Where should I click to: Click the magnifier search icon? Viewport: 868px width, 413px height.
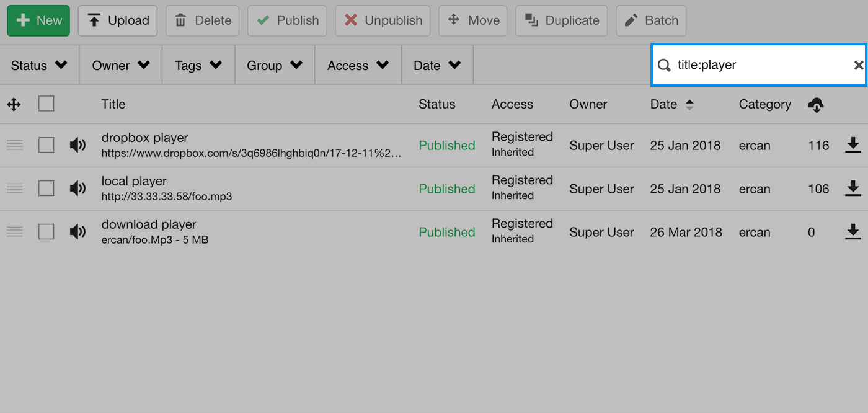pyautogui.click(x=664, y=65)
